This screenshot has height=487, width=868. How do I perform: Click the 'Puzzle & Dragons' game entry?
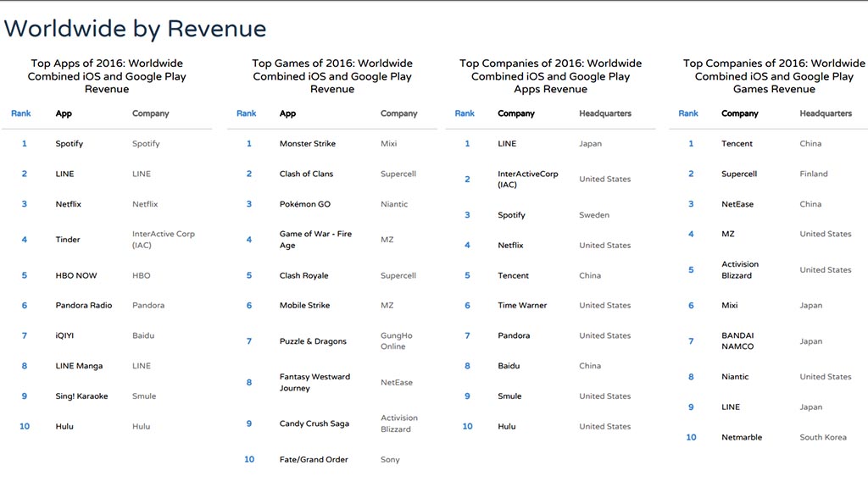pyautogui.click(x=313, y=341)
